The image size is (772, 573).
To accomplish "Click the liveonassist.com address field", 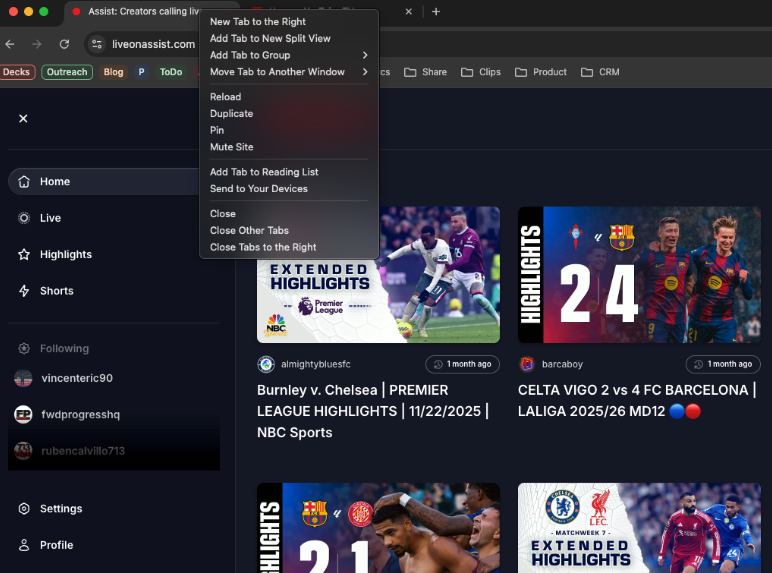I will pyautogui.click(x=153, y=44).
